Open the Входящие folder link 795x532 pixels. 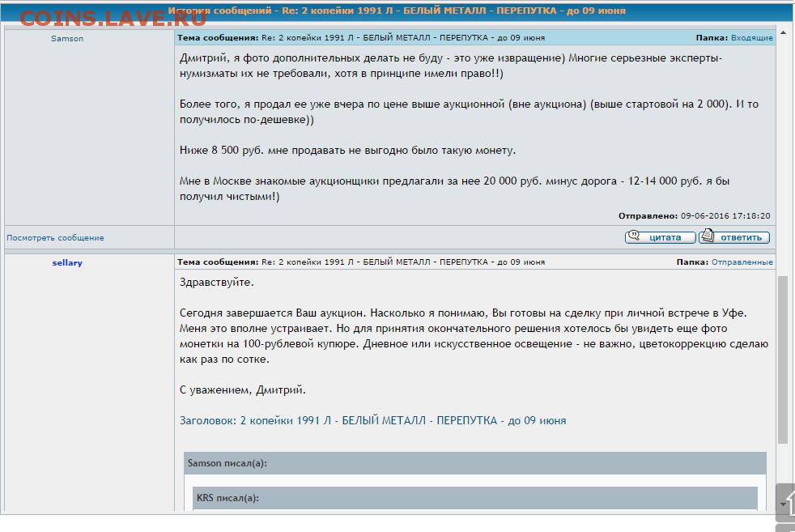(x=751, y=37)
